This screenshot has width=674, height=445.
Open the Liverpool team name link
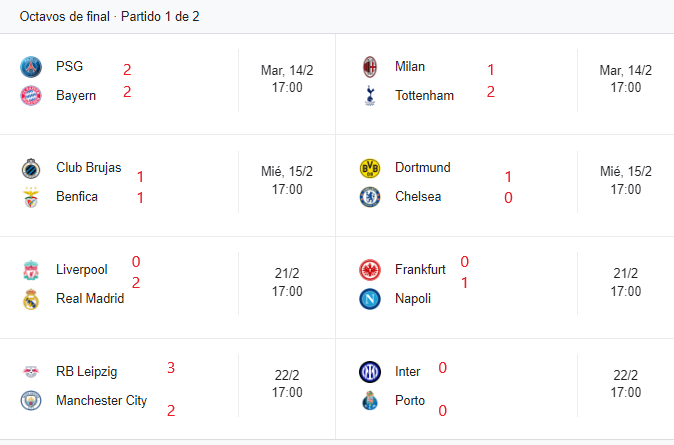coord(82,270)
